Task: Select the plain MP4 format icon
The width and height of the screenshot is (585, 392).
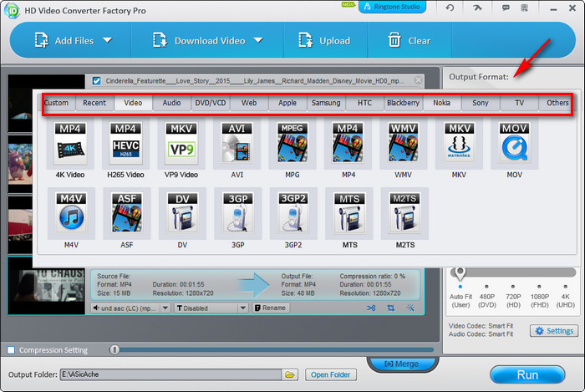Action: coord(348,144)
